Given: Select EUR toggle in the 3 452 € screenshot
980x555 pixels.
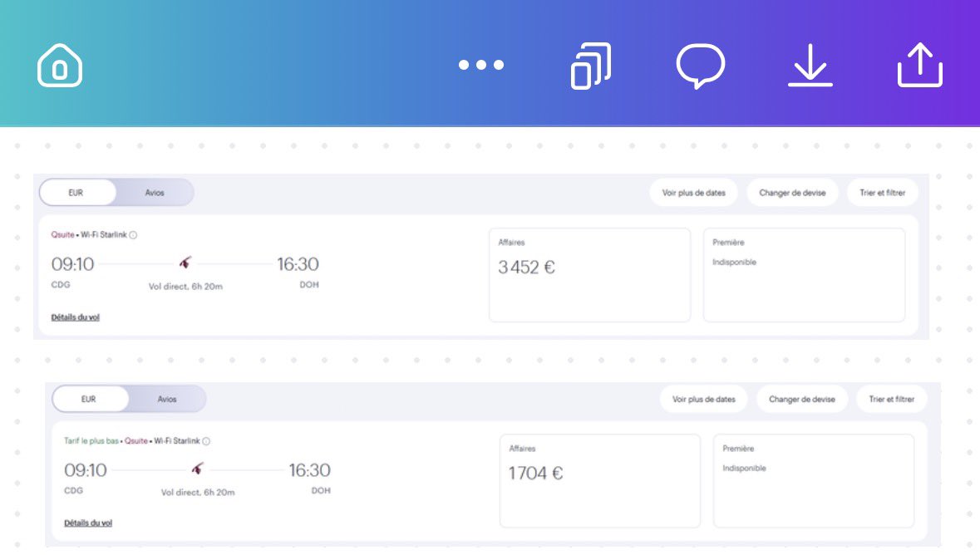Looking at the screenshot, I should [77, 193].
